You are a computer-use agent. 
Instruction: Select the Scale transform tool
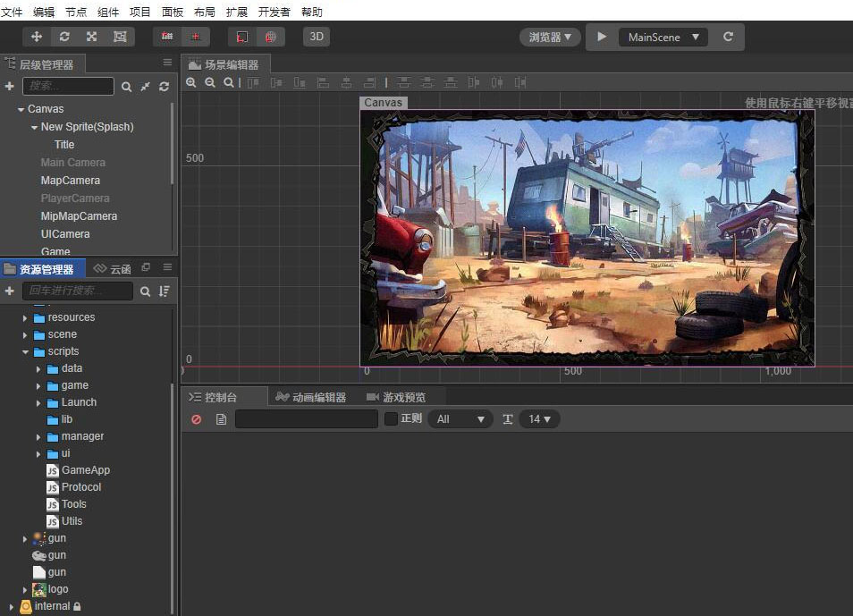(x=91, y=37)
